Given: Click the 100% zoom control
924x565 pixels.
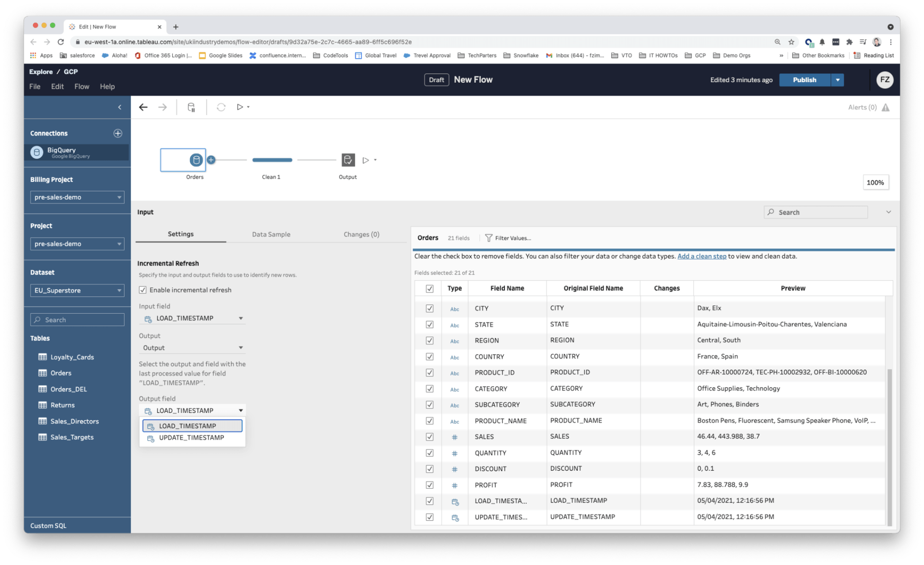Looking at the screenshot, I should 875,182.
